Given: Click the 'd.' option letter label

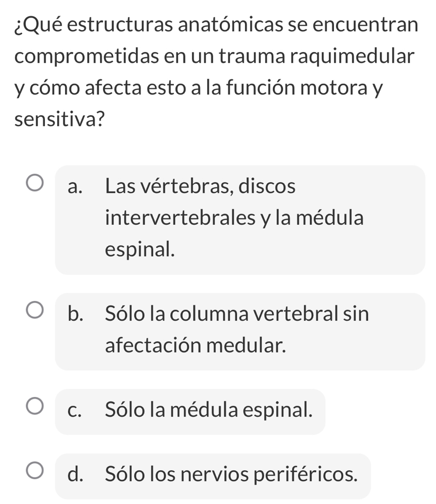Looking at the screenshot, I should 76,474.
